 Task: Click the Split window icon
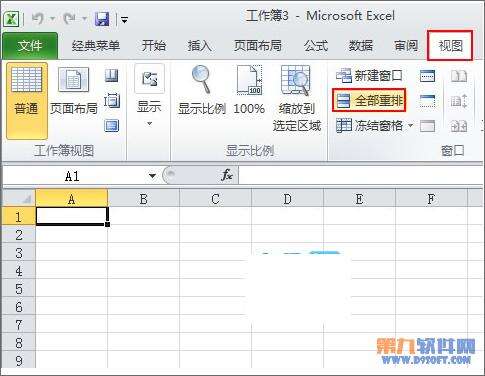point(427,76)
